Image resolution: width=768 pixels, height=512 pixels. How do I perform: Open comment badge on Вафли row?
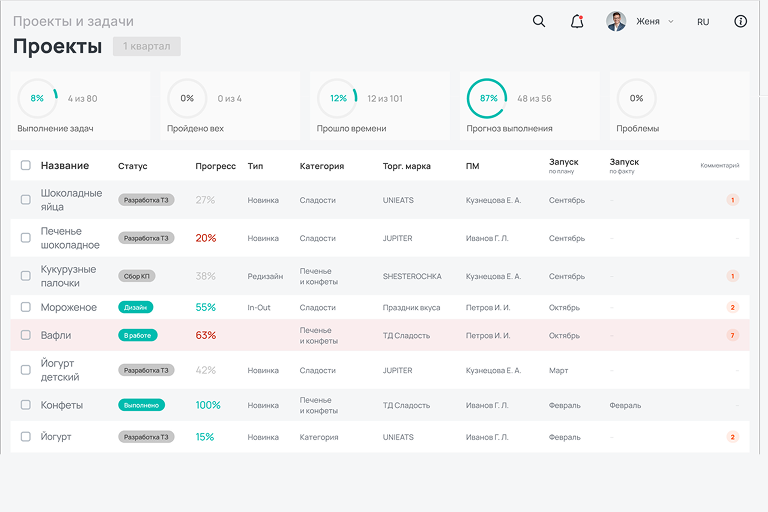(732, 335)
